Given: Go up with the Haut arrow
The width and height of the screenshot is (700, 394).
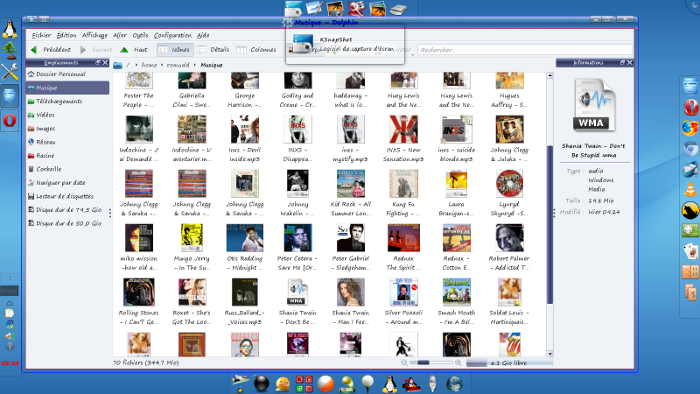Looking at the screenshot, I should click(134, 50).
